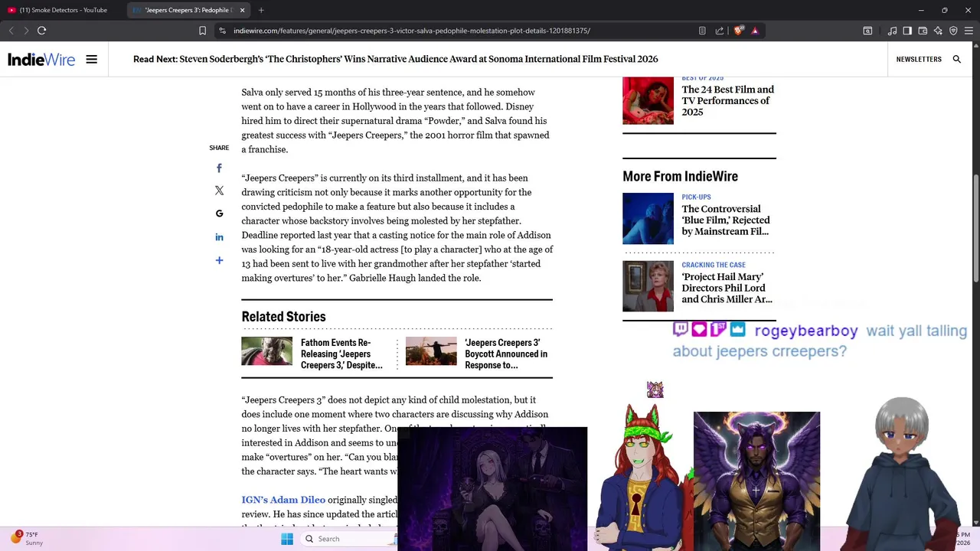The height and width of the screenshot is (551, 980).
Task: Open Brave Shields lion icon
Action: (x=738, y=31)
